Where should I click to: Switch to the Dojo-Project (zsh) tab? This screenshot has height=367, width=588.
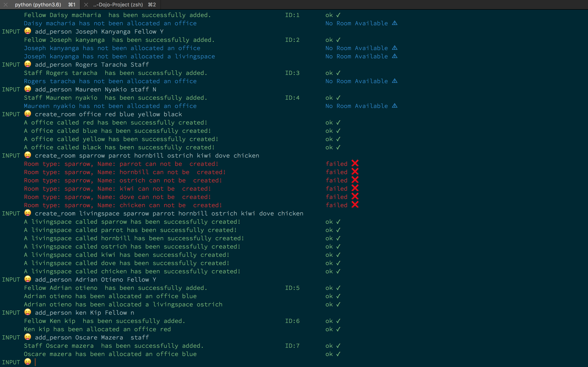pyautogui.click(x=118, y=5)
